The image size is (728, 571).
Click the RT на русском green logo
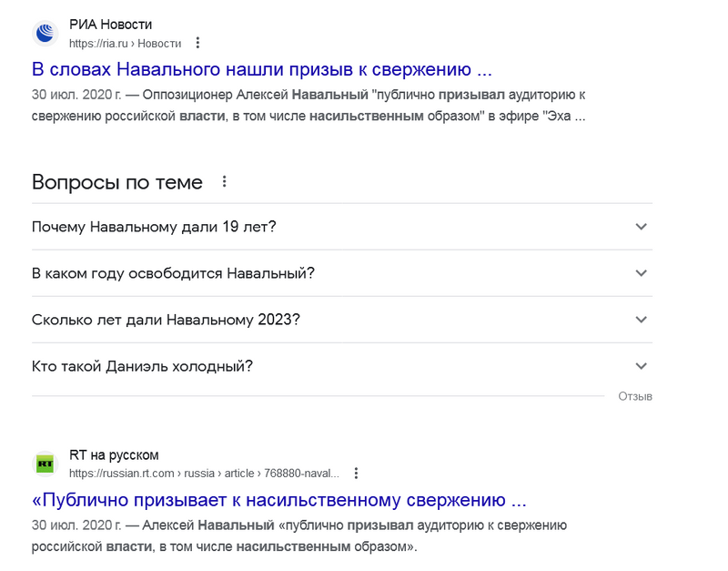(45, 464)
